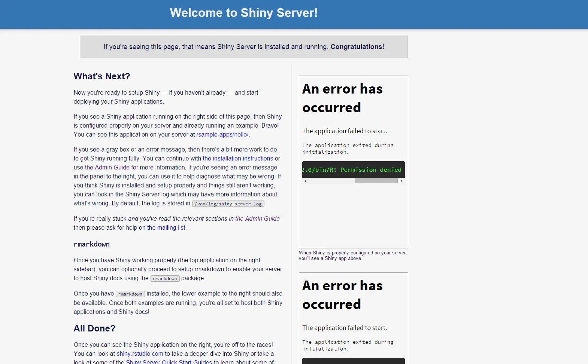Click "An error has occurred" in lower panel
Viewport: 588px width, 364px height.
(342, 295)
